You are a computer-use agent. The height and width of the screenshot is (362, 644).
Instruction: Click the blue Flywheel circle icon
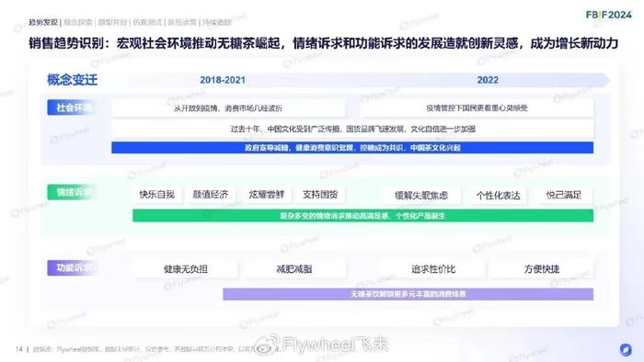tap(626, 349)
